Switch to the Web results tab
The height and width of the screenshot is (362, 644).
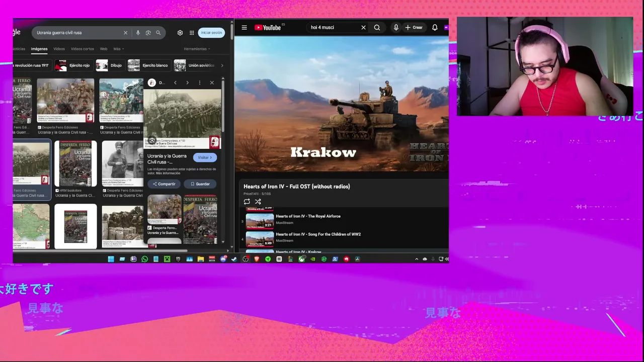[x=104, y=49]
